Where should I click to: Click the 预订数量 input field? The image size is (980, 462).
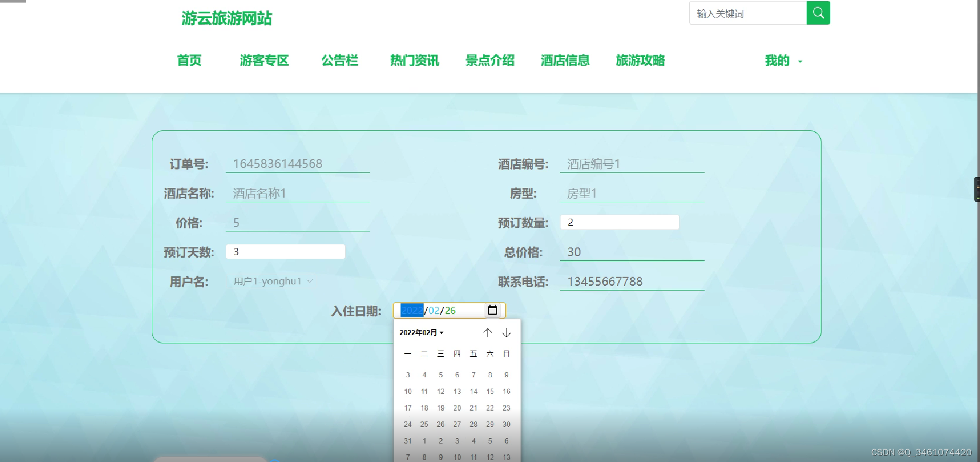click(619, 222)
